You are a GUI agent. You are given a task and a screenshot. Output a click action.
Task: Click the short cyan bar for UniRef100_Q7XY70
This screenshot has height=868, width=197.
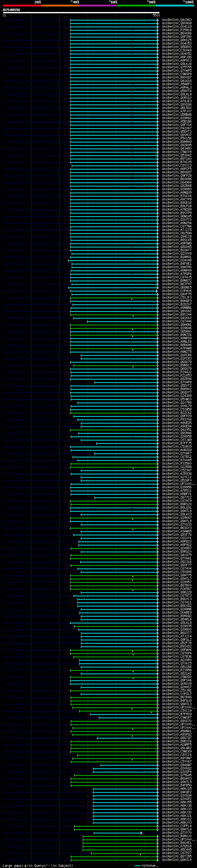[x=118, y=833]
